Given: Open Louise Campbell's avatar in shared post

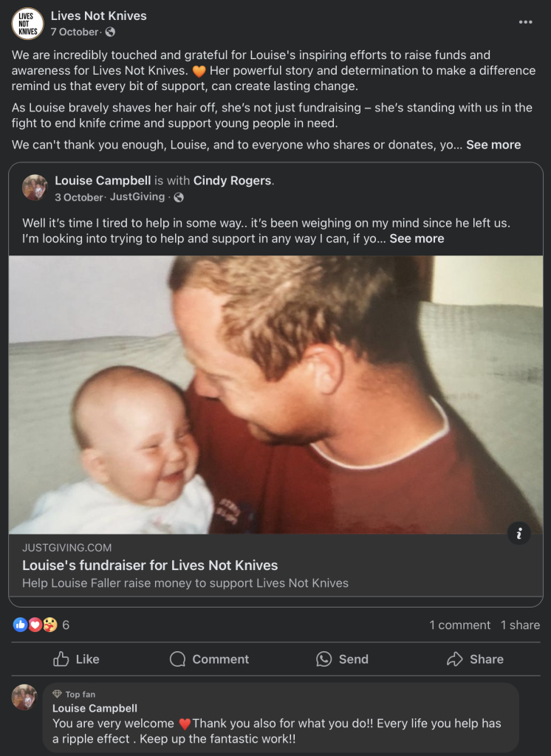Looking at the screenshot, I should [x=35, y=188].
